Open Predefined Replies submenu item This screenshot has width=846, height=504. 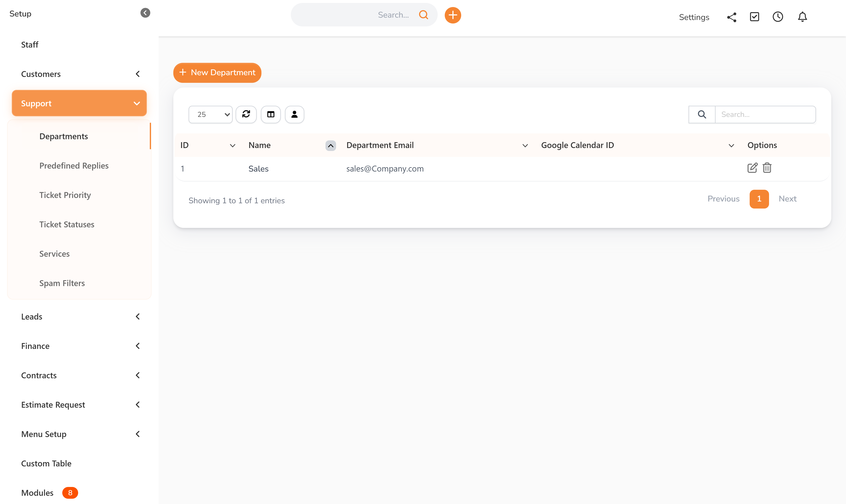(x=74, y=166)
